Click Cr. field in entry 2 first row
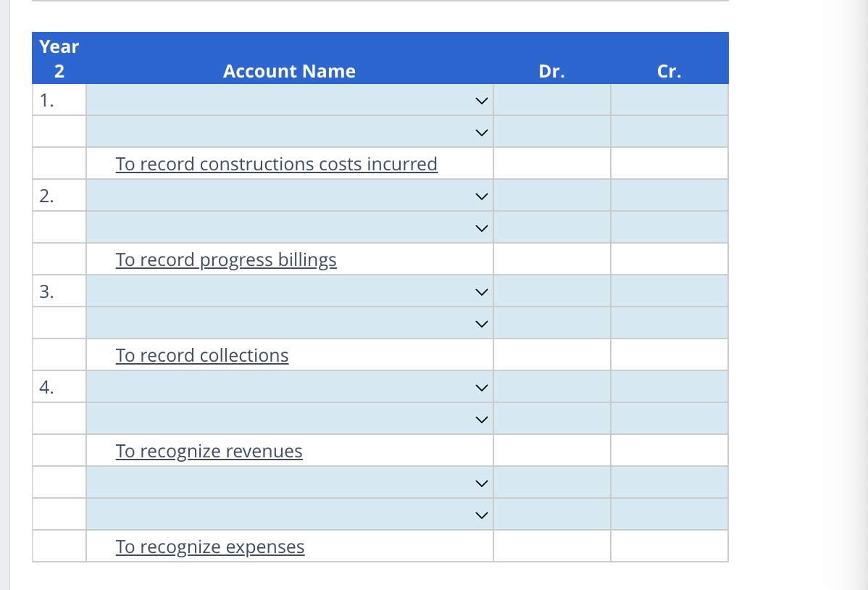The image size is (868, 590). [x=669, y=196]
